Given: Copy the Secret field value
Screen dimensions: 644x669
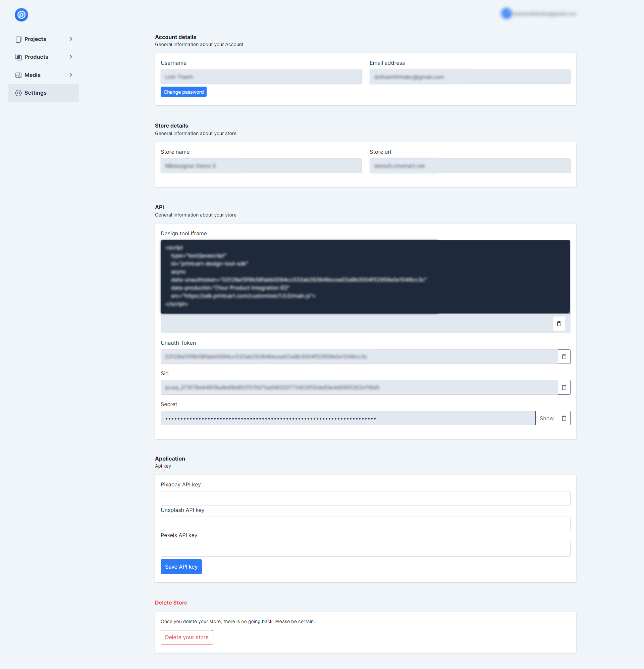Looking at the screenshot, I should pos(563,418).
